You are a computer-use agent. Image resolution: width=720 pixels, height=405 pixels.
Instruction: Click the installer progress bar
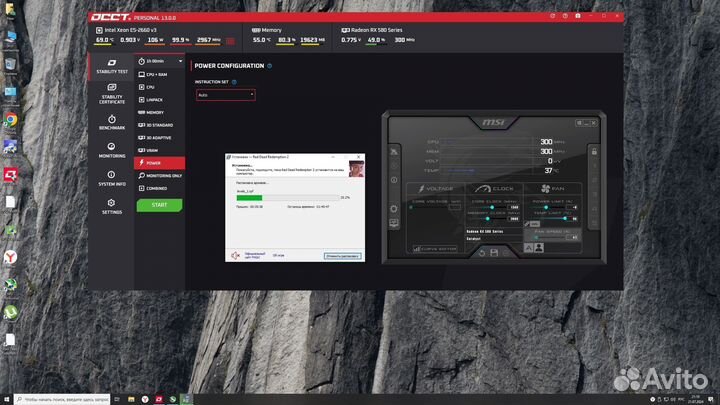pos(287,197)
